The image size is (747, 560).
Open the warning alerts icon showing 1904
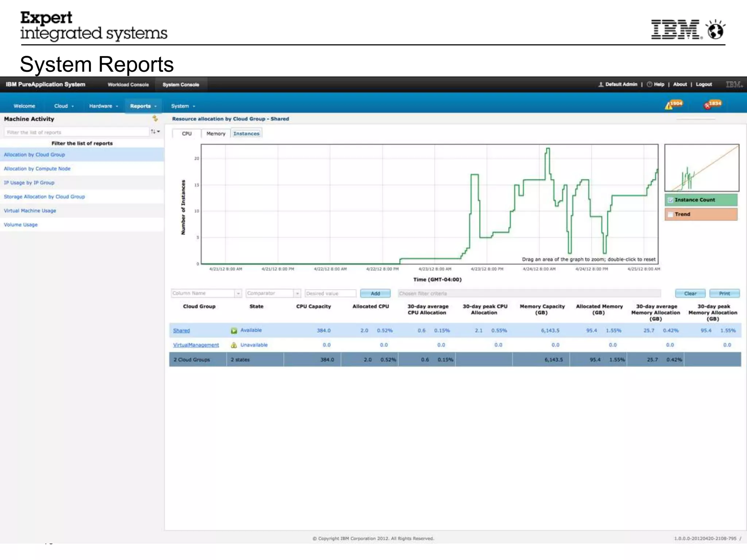(x=673, y=105)
